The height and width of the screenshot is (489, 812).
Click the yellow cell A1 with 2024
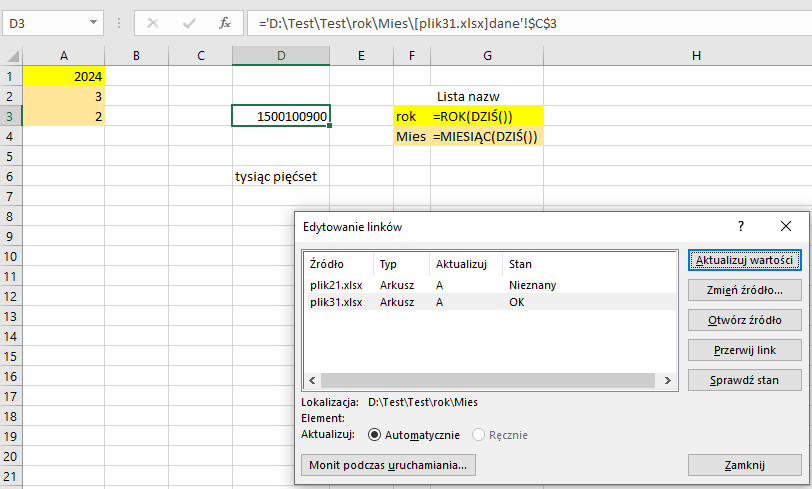(x=64, y=75)
